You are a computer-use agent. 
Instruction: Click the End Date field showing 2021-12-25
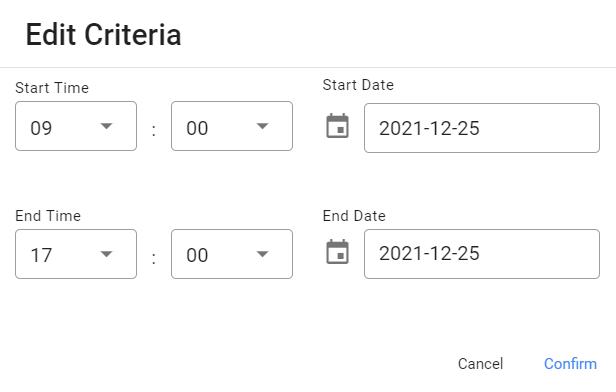click(x=482, y=254)
